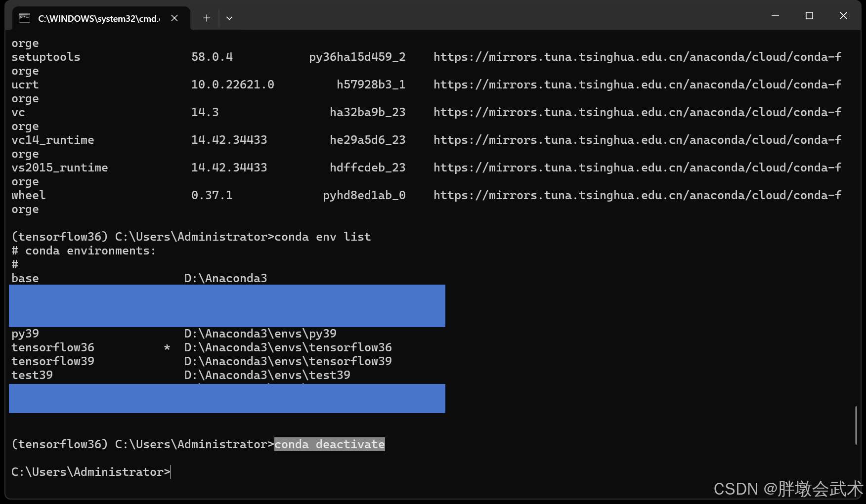Click version '0.37.1' of wheel
The width and height of the screenshot is (866, 504).
tap(212, 195)
